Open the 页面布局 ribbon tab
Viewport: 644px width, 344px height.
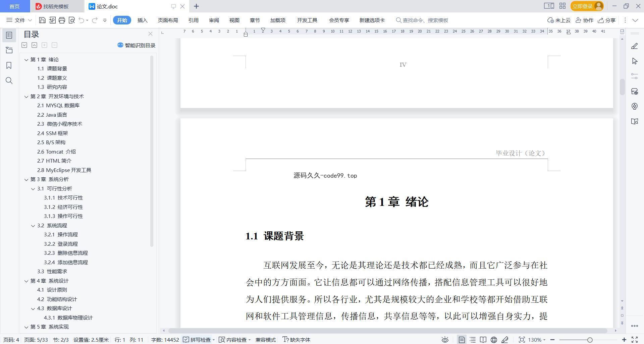point(168,20)
